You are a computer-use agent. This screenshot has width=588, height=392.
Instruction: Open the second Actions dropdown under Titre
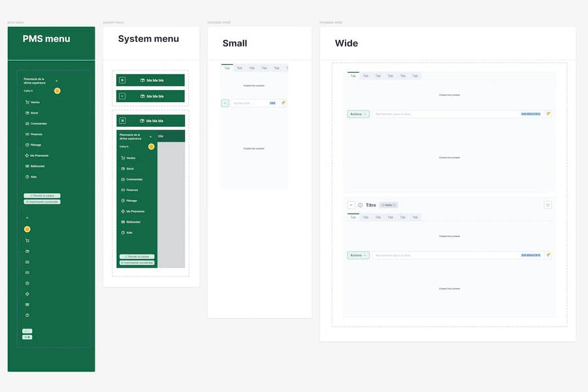[357, 255]
